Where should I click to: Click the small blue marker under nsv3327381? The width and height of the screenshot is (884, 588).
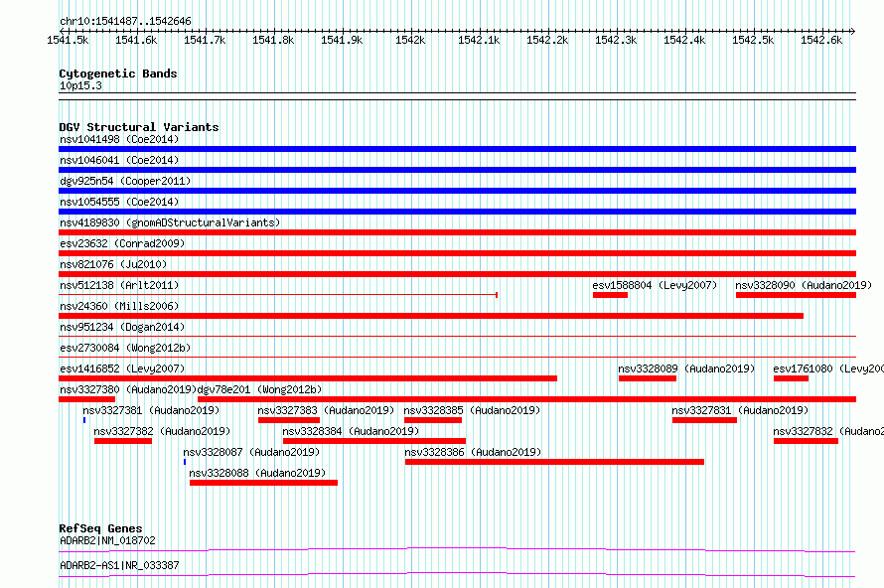(84, 420)
